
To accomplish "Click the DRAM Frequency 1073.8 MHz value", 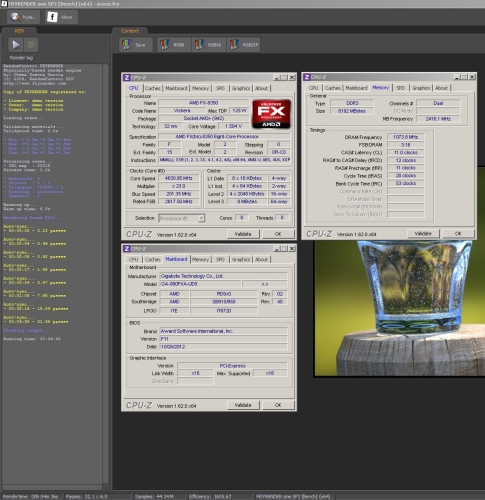I will click(405, 137).
